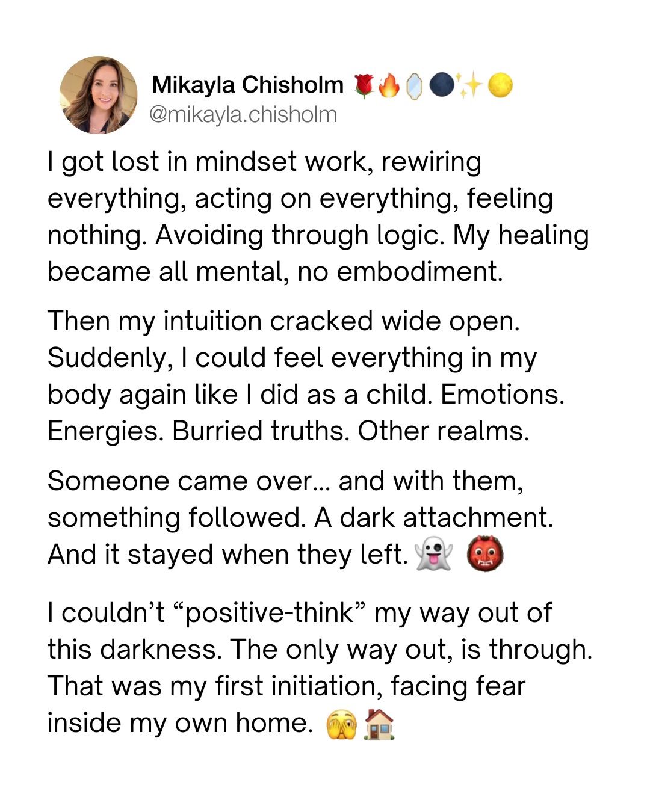Click the paragraph starting 'Someone came over'
This screenshot has height=812, width=650.
pyautogui.click(x=300, y=517)
